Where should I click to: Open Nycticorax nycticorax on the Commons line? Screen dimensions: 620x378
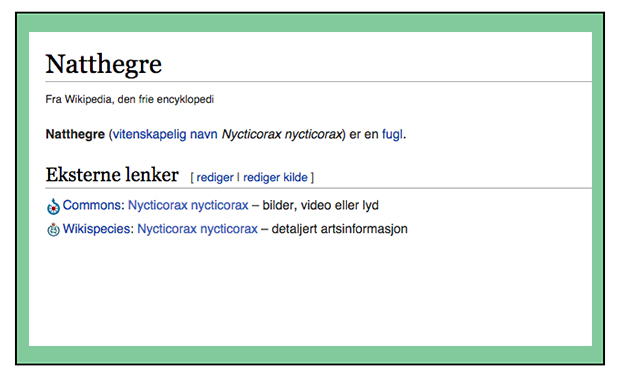coord(188,206)
